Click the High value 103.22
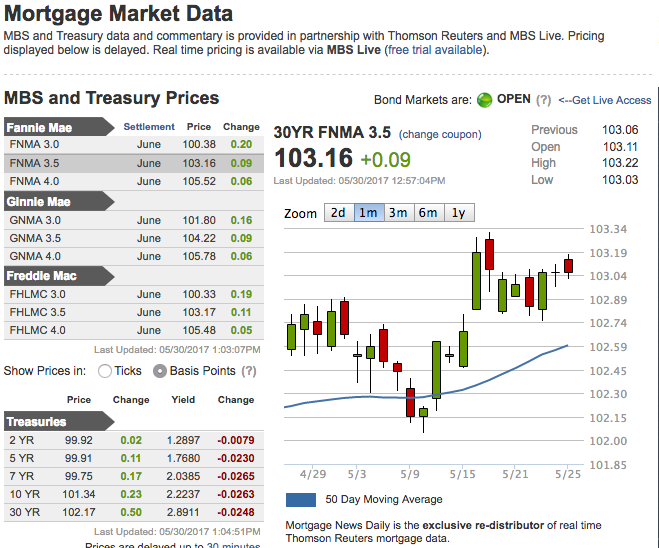 pyautogui.click(x=620, y=163)
